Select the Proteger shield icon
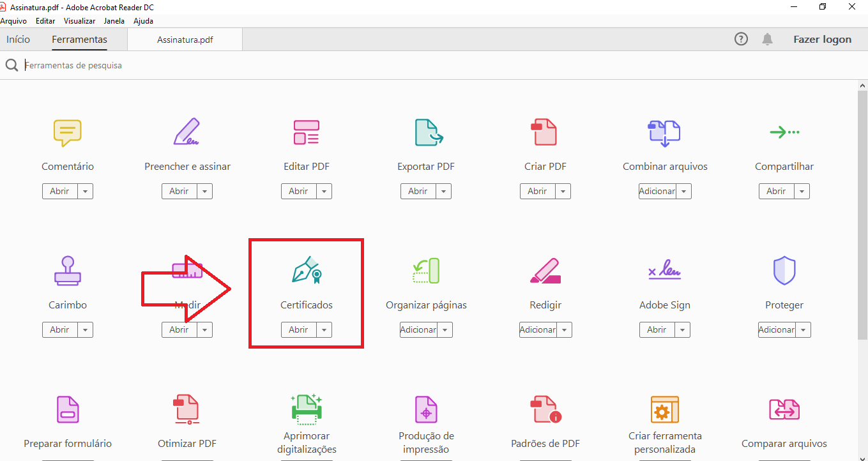The height and width of the screenshot is (461, 868). click(x=784, y=271)
